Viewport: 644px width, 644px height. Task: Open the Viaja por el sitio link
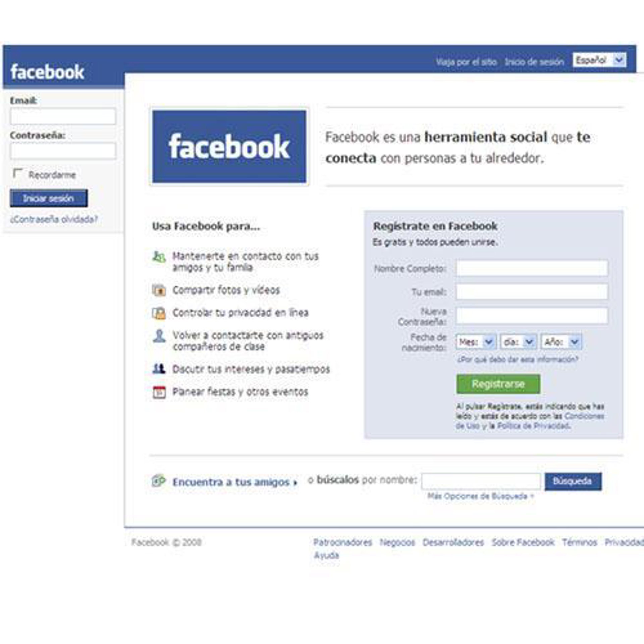coord(466,62)
